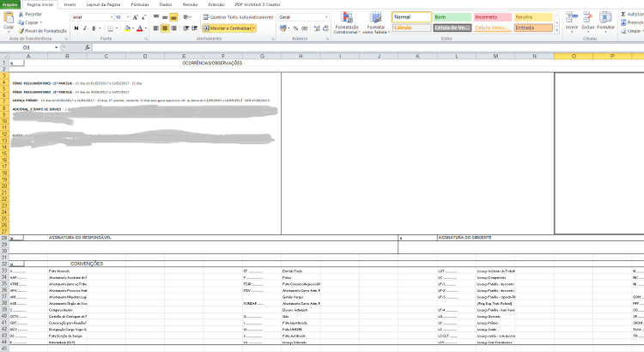
Task: Open the font color dropdown arrow
Action: coord(145,28)
